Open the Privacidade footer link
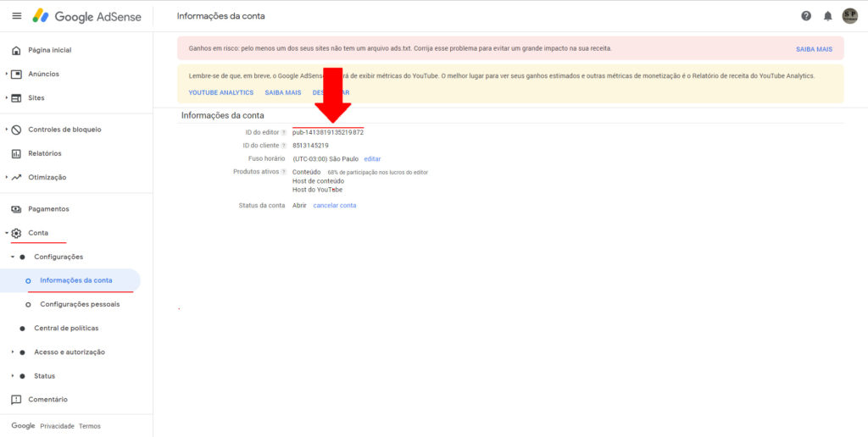Viewport: 868px width, 437px height. coord(57,427)
